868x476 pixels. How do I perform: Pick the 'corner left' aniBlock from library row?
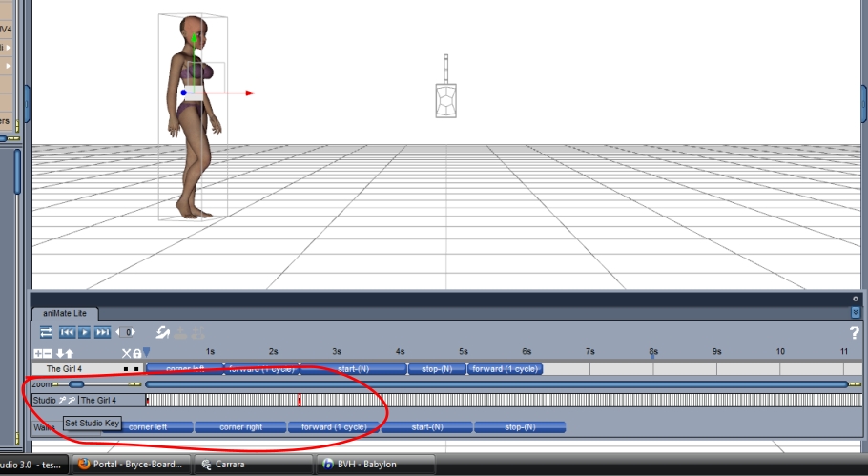147,427
